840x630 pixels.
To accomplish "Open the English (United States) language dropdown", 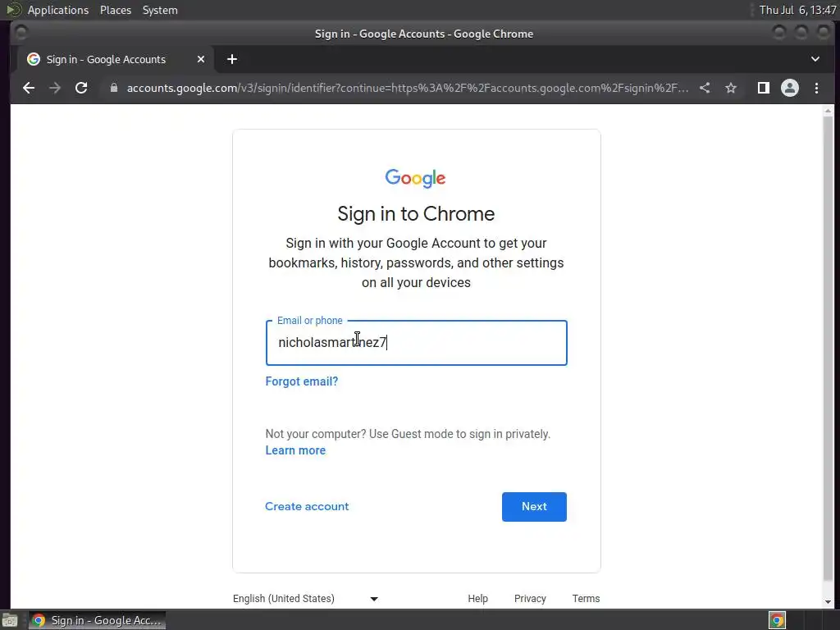I will 305,598.
